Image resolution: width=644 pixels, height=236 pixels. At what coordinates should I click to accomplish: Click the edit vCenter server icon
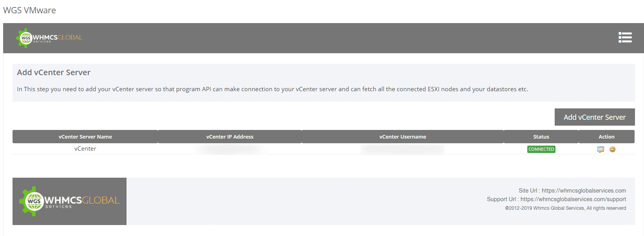(601, 150)
